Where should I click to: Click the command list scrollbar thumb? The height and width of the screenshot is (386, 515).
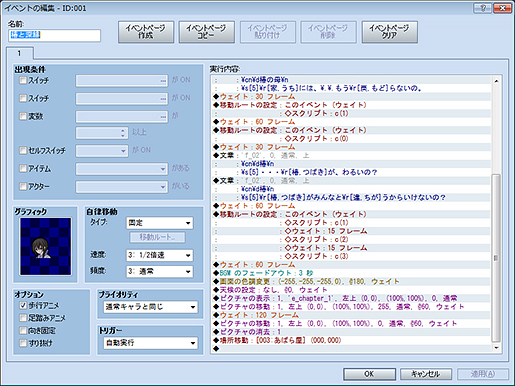point(496,258)
